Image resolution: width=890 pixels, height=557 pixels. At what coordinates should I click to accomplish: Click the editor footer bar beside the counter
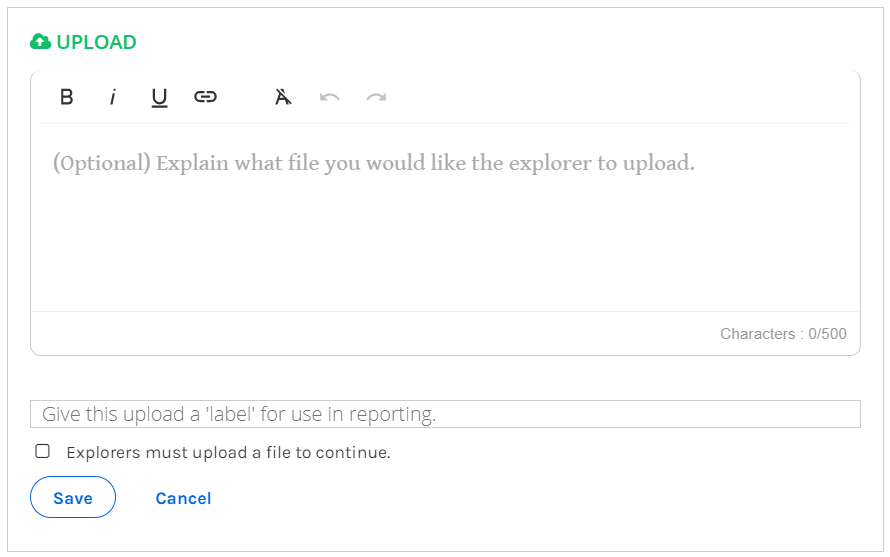pyautogui.click(x=369, y=333)
